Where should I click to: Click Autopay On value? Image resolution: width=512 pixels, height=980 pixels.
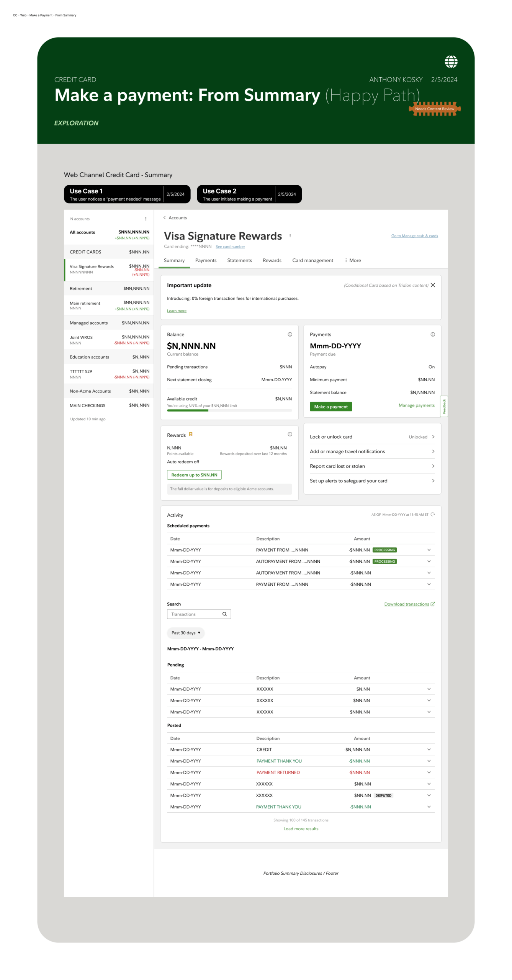431,367
